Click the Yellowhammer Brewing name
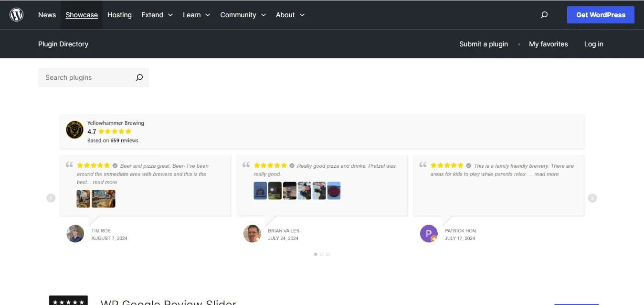644x305 pixels. tap(116, 123)
